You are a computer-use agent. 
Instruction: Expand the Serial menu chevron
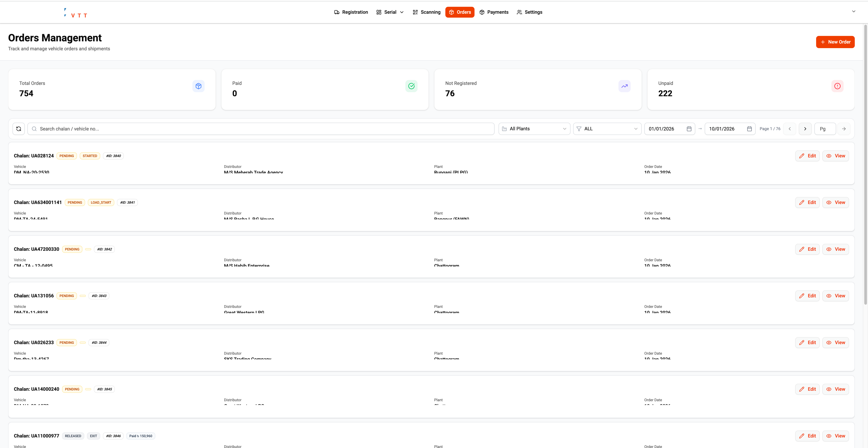pos(402,12)
